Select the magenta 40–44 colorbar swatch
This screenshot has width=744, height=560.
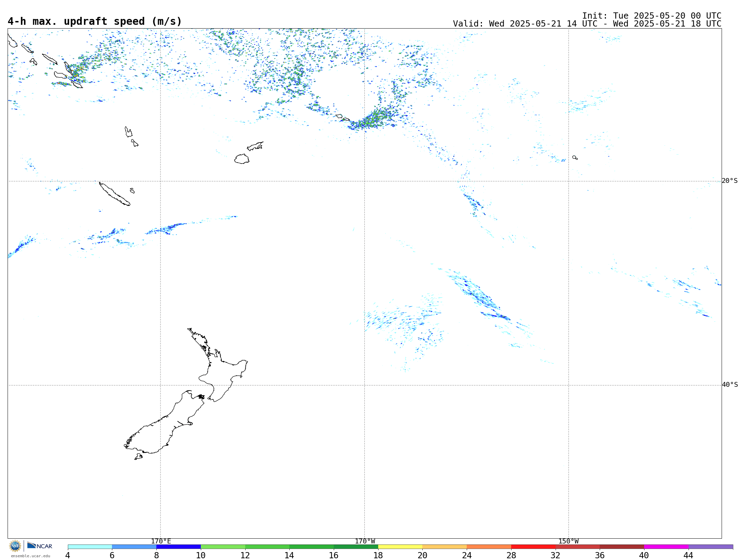(x=666, y=547)
